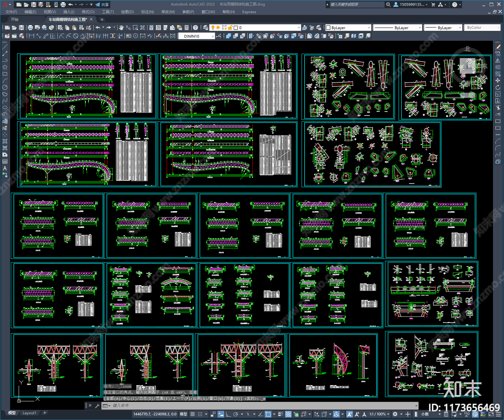This screenshot has width=504, height=420.
Task: Click the Zoom Window icon
Action: (x=135, y=28)
